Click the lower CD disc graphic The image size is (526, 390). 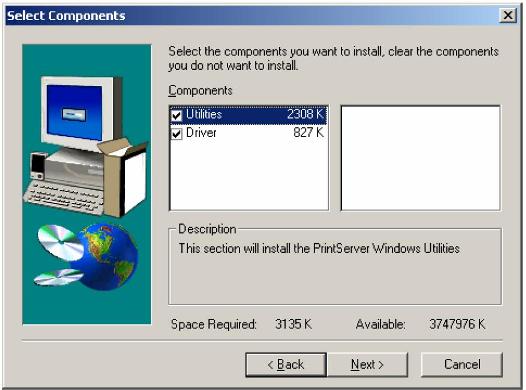click(58, 277)
